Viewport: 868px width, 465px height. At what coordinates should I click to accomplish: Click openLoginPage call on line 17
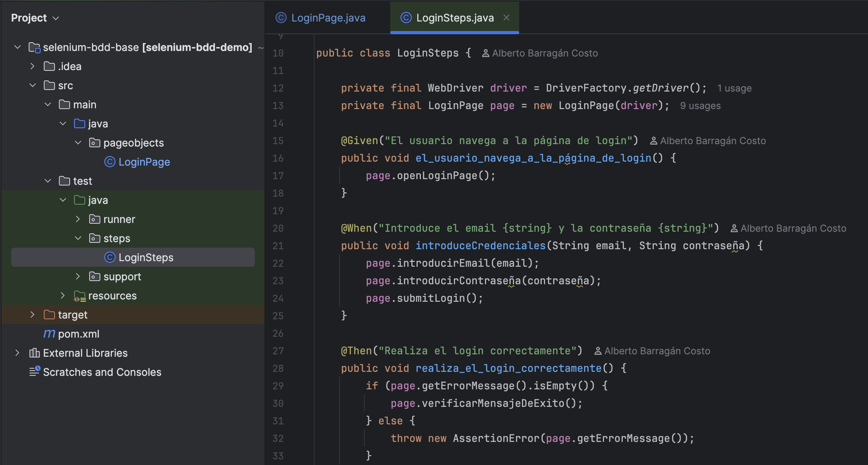pos(437,176)
